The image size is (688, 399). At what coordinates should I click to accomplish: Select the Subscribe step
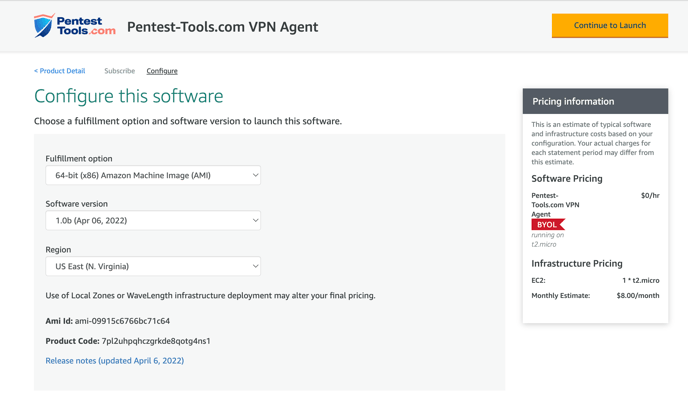[x=119, y=71]
